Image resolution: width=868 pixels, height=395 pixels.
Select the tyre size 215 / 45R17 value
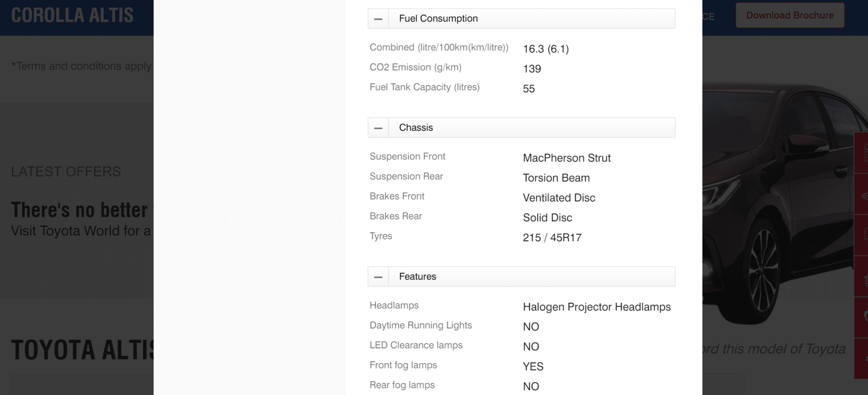552,238
